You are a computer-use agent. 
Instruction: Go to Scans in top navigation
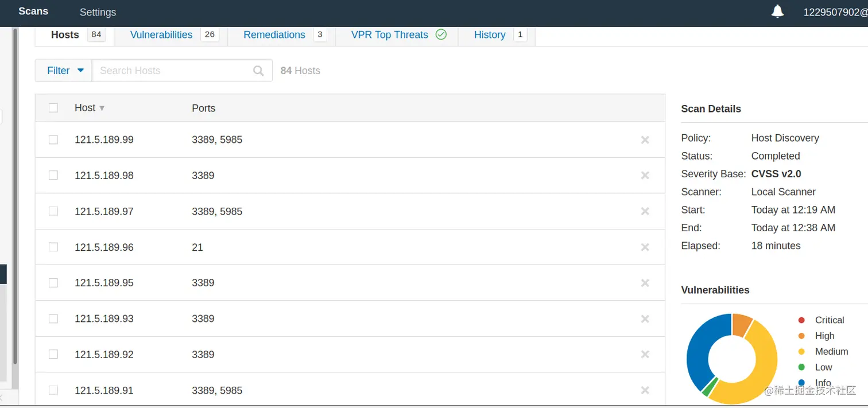coord(33,11)
